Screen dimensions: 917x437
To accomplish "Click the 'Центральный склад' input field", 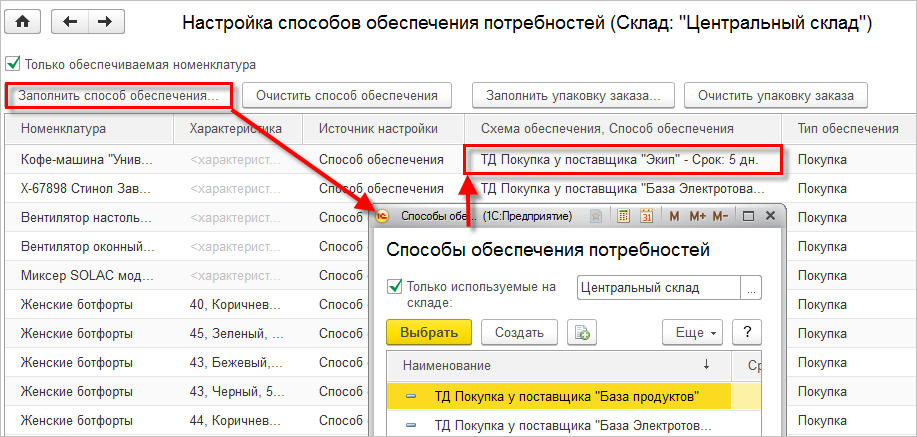I will (x=657, y=288).
